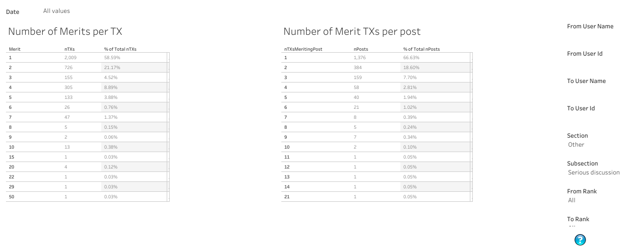644x249 pixels.
Task: Select the 2,009 nTXs cell
Action: pyautogui.click(x=70, y=58)
